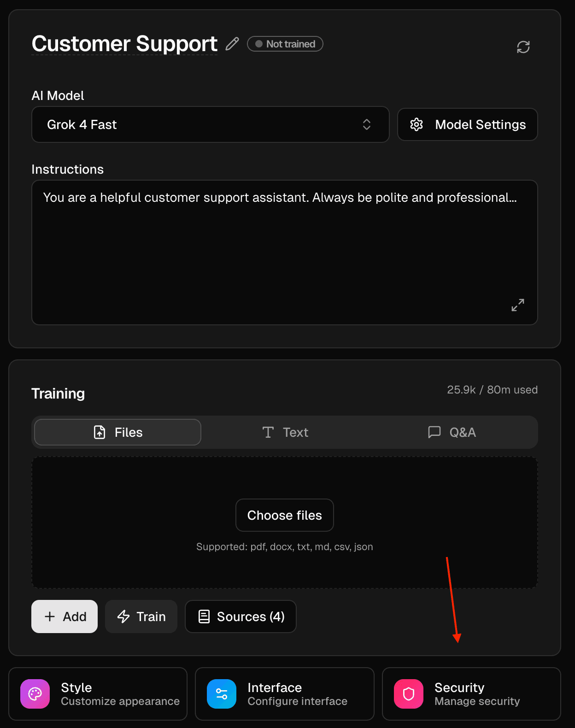Image resolution: width=575 pixels, height=728 pixels.
Task: Open the AI Model dropdown showing Grok 4 Fast
Action: 210,124
